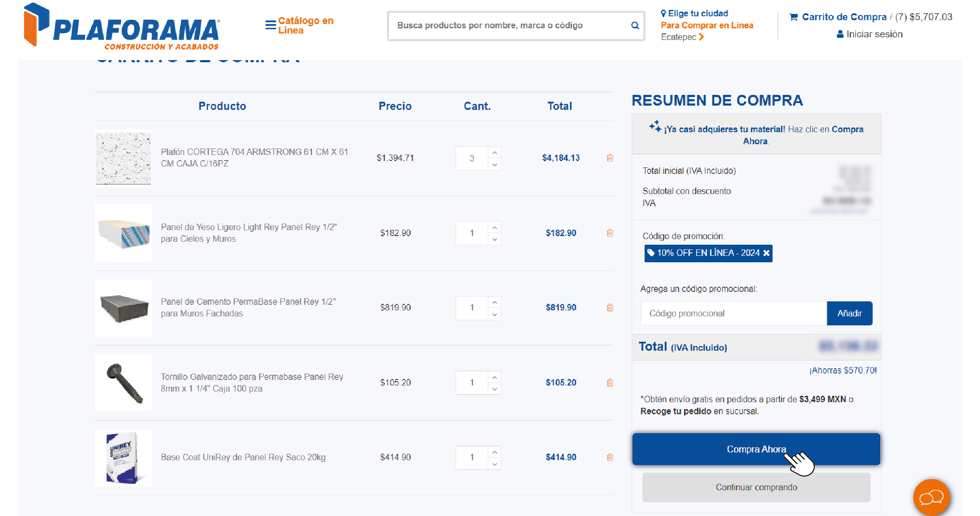Delete Base Coat UniRey from cart
Image resolution: width=980 pixels, height=516 pixels.
coord(610,457)
